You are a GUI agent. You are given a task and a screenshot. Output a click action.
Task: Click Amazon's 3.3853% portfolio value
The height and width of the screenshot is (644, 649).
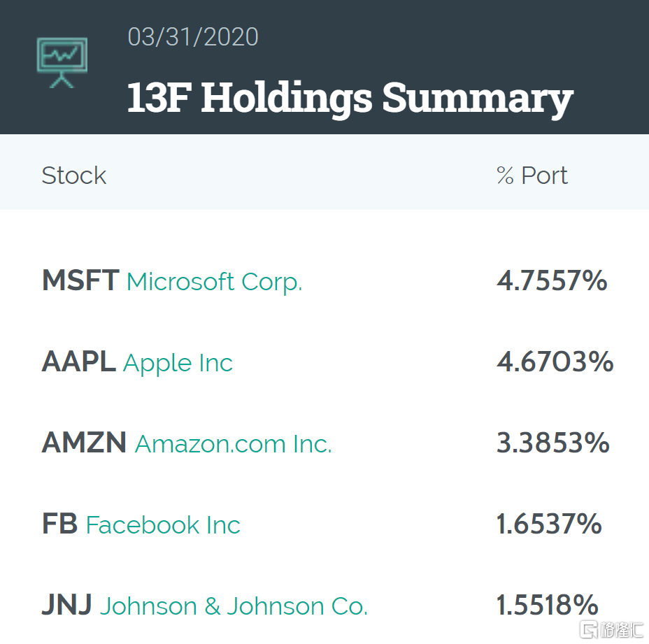(x=552, y=443)
